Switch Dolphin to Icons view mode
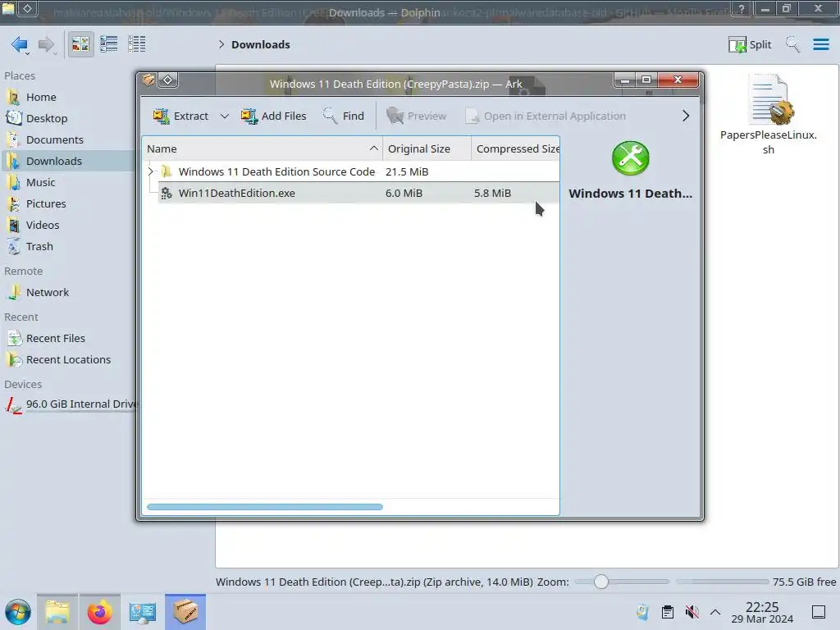This screenshot has height=630, width=840. 80,44
